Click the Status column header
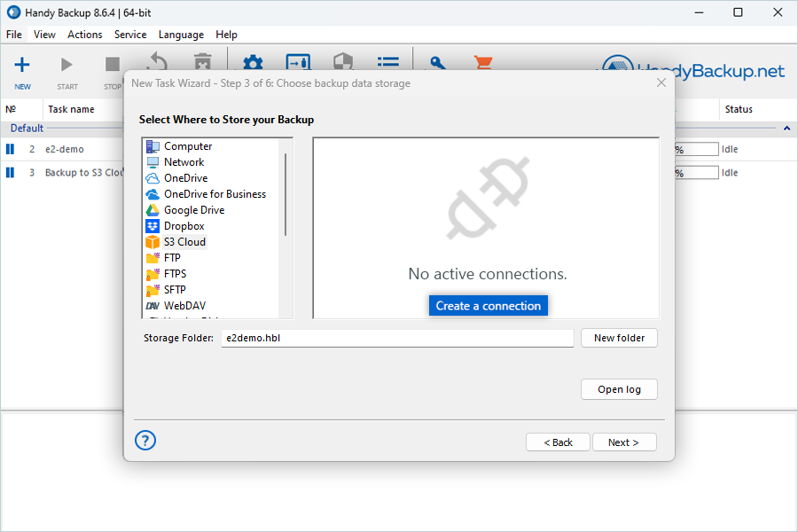This screenshot has height=532, width=798. [739, 109]
